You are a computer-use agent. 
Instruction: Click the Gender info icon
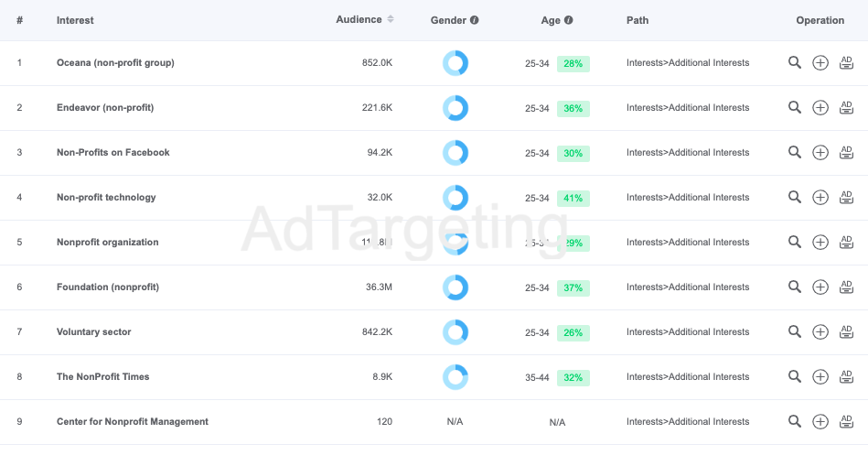pyautogui.click(x=475, y=20)
